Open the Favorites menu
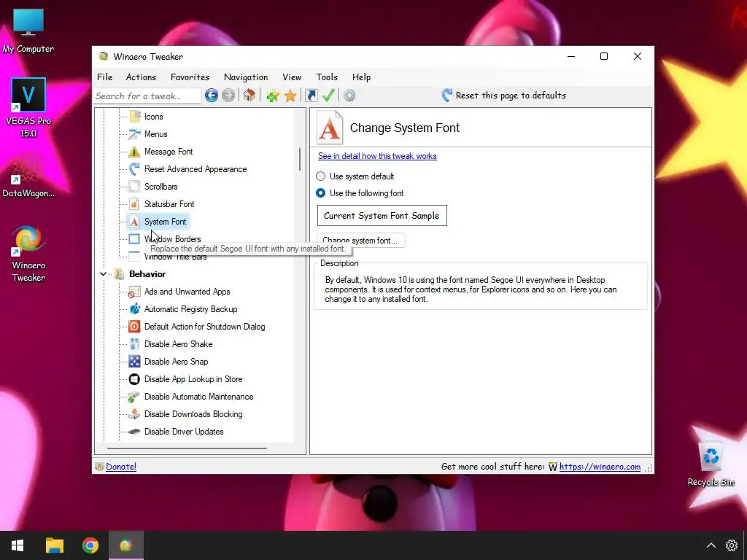This screenshot has height=560, width=747. [x=190, y=77]
